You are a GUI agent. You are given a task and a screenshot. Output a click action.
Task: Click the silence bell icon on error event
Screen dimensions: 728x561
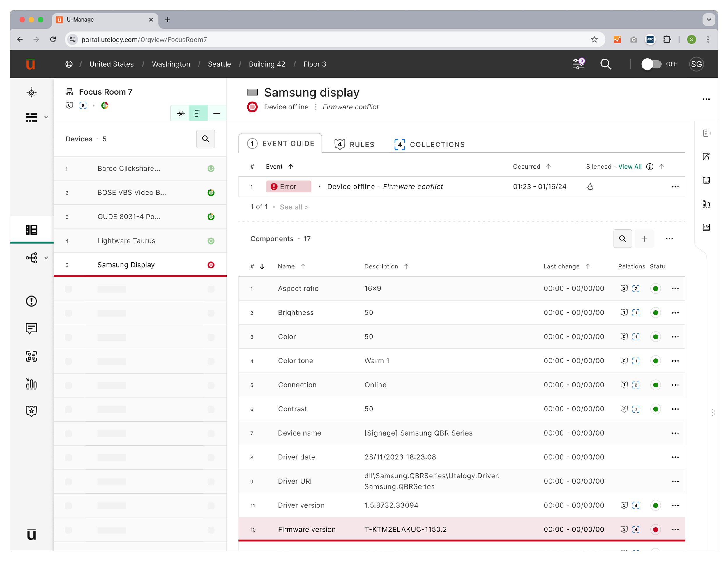[x=590, y=187]
